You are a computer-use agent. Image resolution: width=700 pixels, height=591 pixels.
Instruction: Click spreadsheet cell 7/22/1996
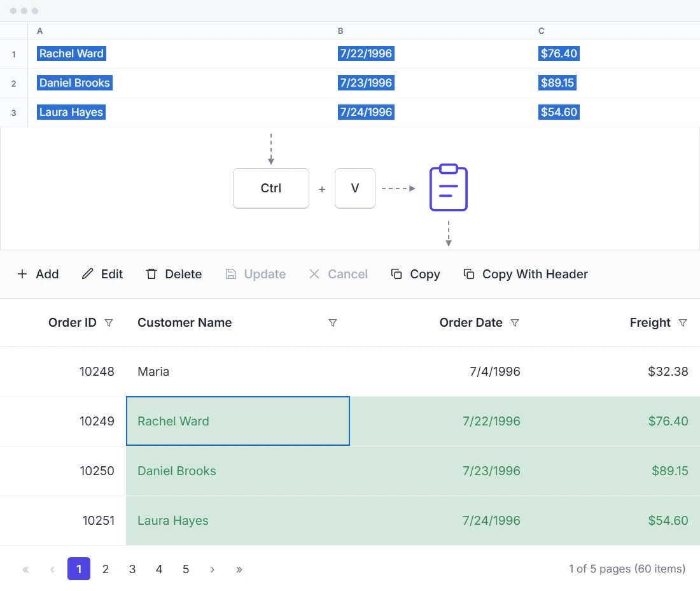[x=366, y=53]
